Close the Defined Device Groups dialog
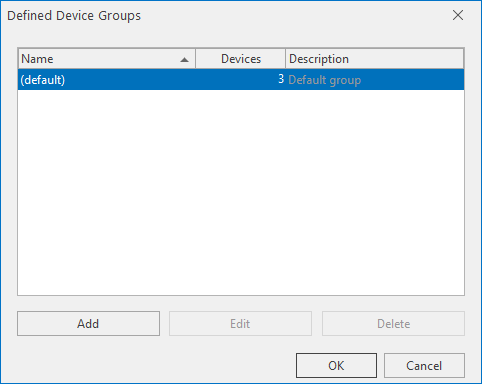Viewport: 482px width, 384px height. [x=458, y=15]
